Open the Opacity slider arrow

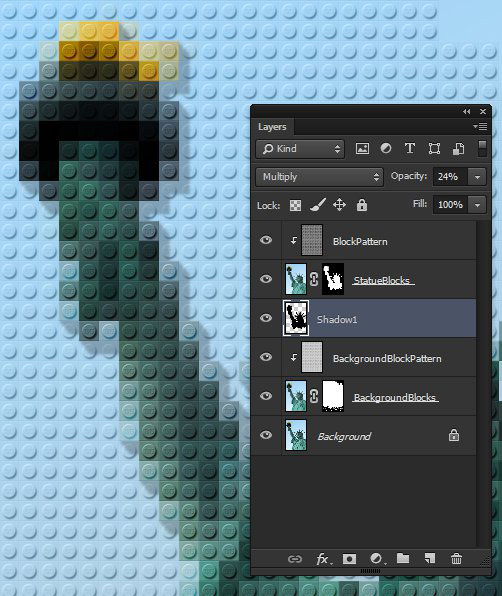click(477, 177)
